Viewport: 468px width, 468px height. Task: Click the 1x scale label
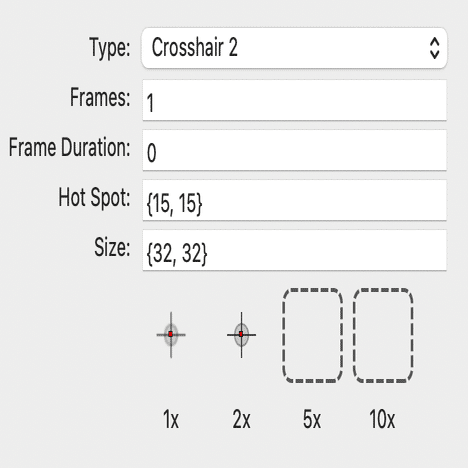171,419
